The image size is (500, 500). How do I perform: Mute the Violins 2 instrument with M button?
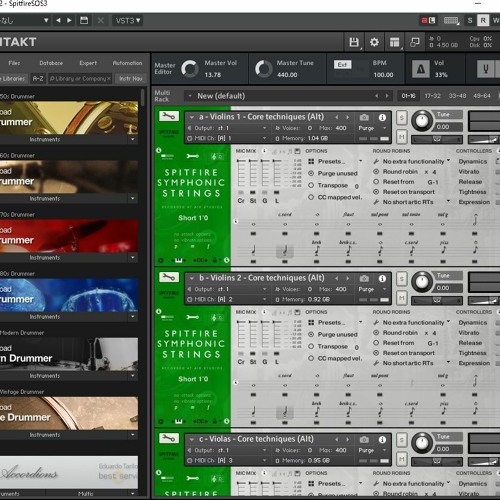click(x=402, y=297)
